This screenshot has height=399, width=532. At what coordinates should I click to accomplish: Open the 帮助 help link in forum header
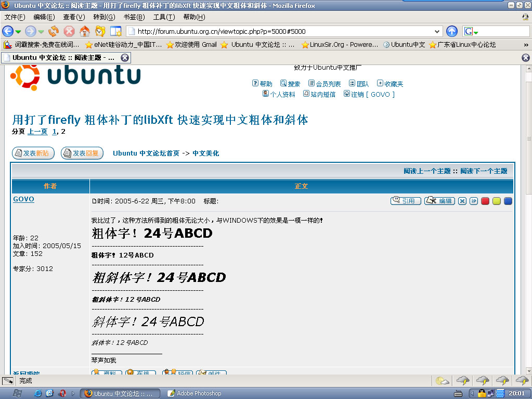click(262, 83)
